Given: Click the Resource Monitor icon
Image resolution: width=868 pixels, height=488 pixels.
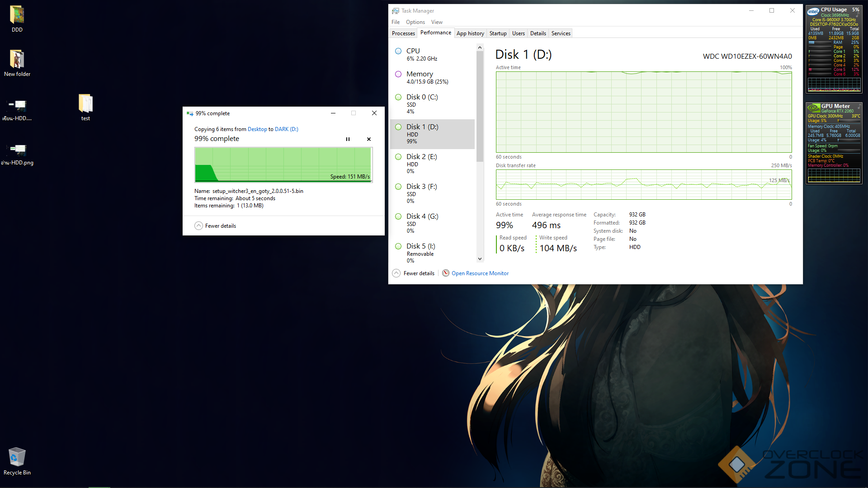Looking at the screenshot, I should pos(446,273).
